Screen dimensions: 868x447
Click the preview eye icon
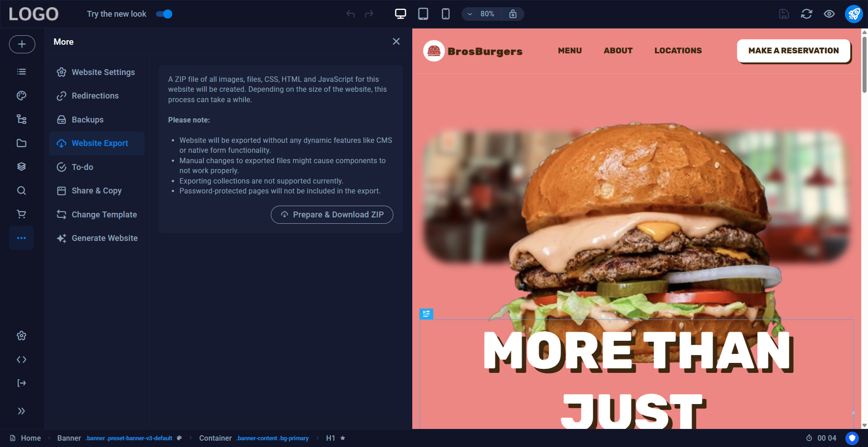tap(829, 14)
